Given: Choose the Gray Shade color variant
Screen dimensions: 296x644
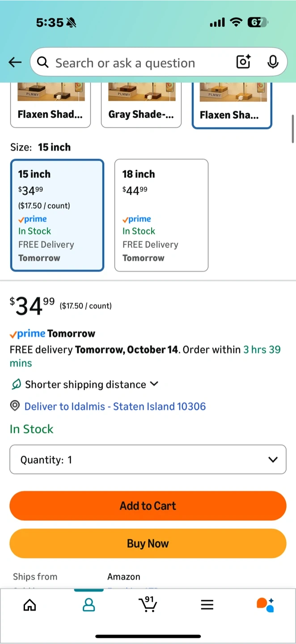Looking at the screenshot, I should 141,106.
